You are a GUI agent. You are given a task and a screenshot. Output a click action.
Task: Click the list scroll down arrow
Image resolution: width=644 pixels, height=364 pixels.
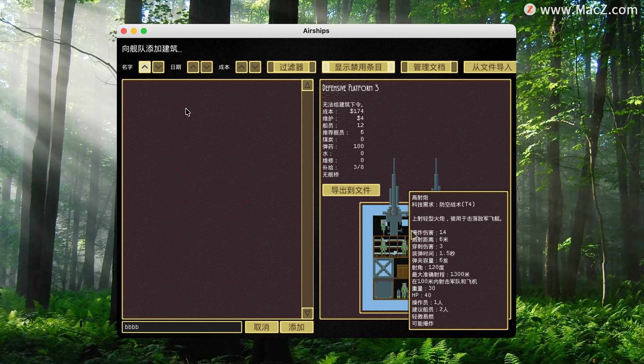tap(307, 313)
